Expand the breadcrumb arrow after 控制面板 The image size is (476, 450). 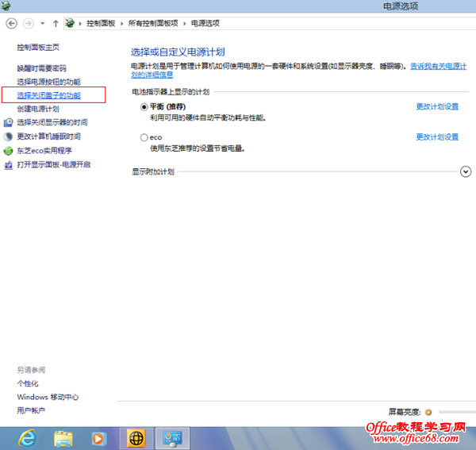pyautogui.click(x=121, y=24)
